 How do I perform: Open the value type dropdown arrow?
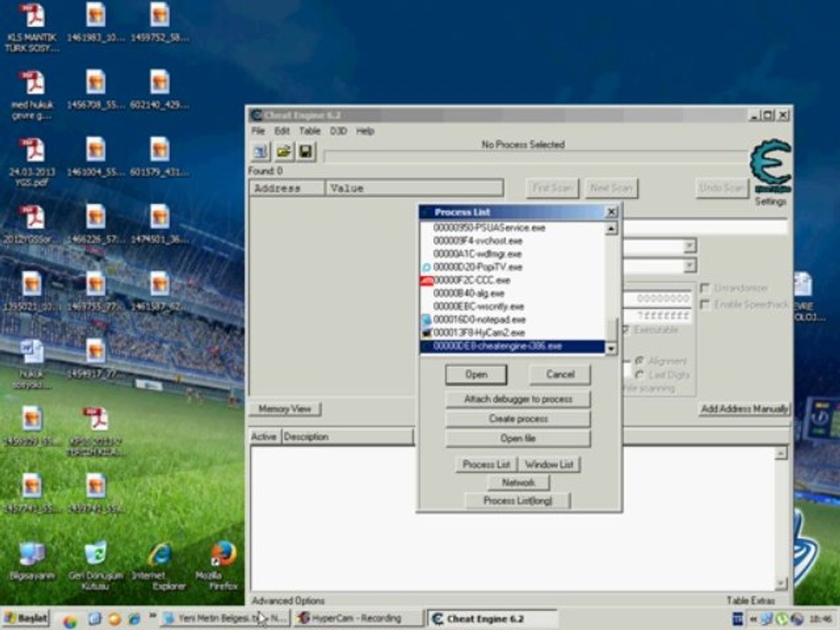[x=689, y=266]
